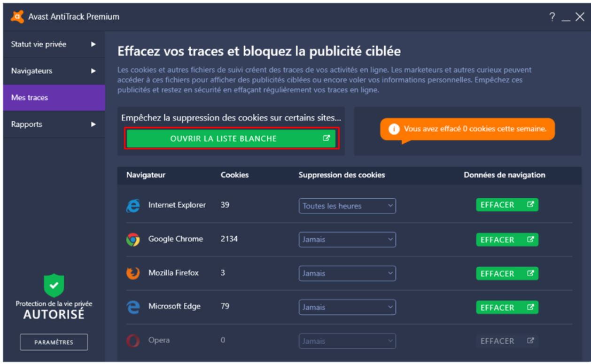
Task: Open the Paramètres button
Action: (54, 342)
